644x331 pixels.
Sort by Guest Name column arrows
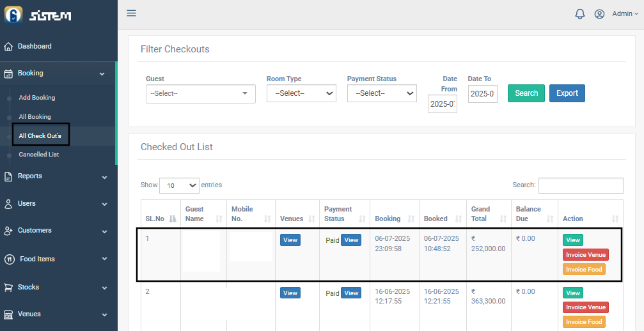[219, 219]
